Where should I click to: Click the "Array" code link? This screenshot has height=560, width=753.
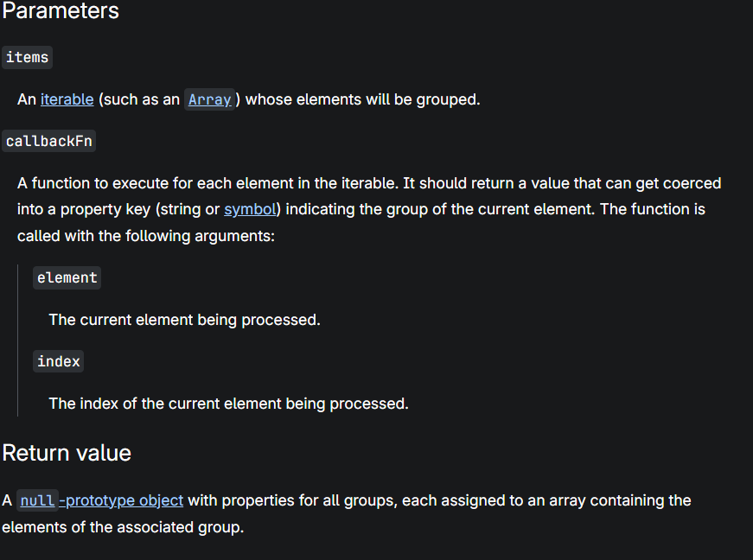[210, 99]
